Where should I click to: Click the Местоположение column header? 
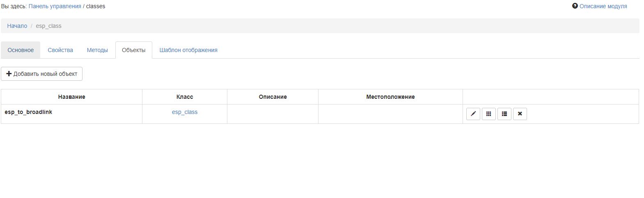click(390, 97)
